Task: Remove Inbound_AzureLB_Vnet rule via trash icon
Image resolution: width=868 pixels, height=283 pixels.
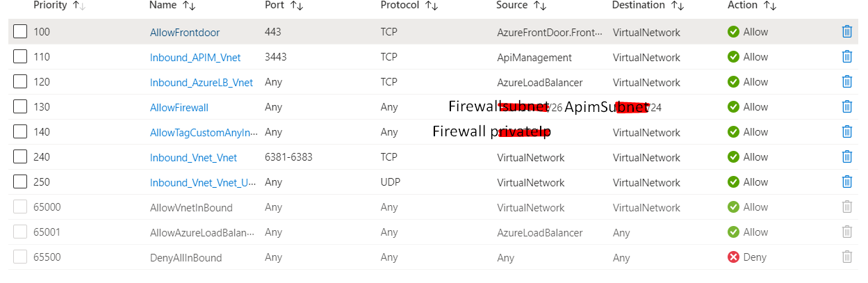Action: tap(846, 81)
